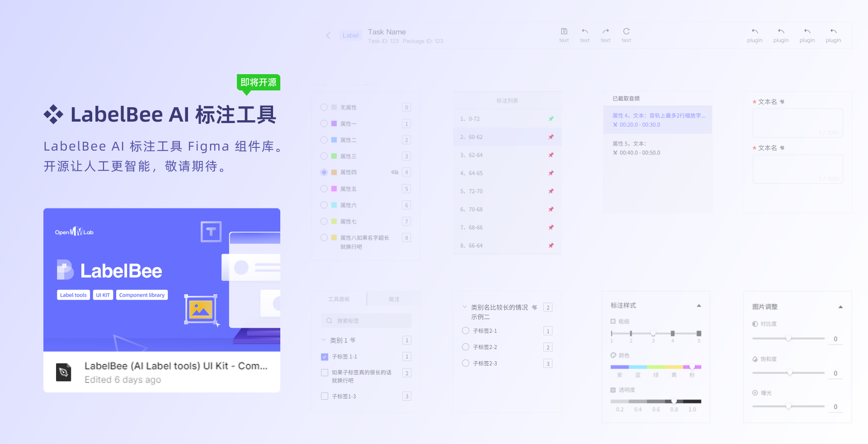868x444 pixels.
Task: Select the 属性二 radio button
Action: (x=324, y=140)
